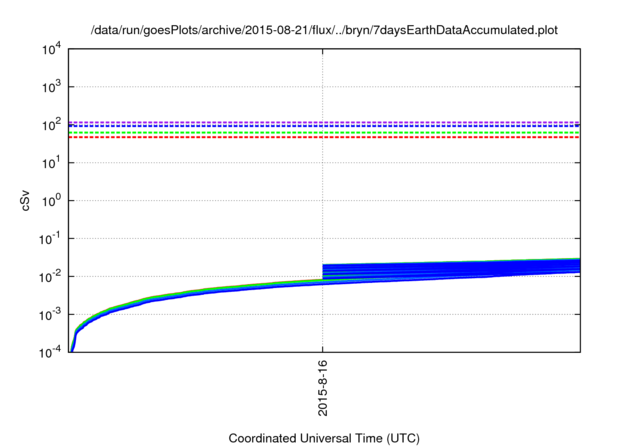Click the 10^-3 y-axis tick label

click(50, 315)
